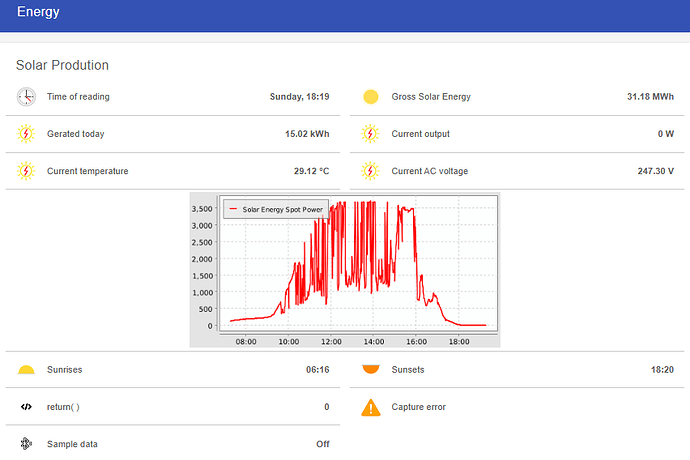
Task: Click the warning triangle icon beside Capture error
Action: [371, 407]
